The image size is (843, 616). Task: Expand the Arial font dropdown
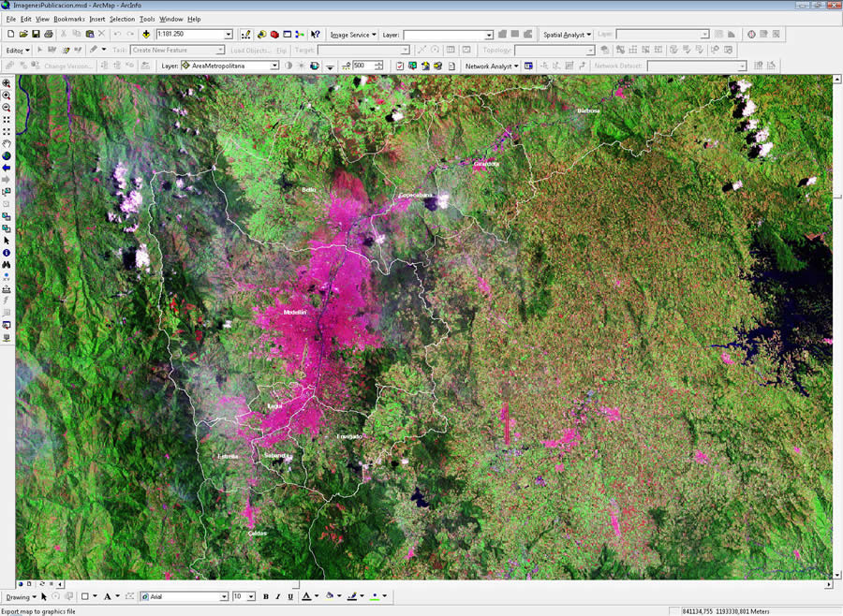(x=224, y=596)
